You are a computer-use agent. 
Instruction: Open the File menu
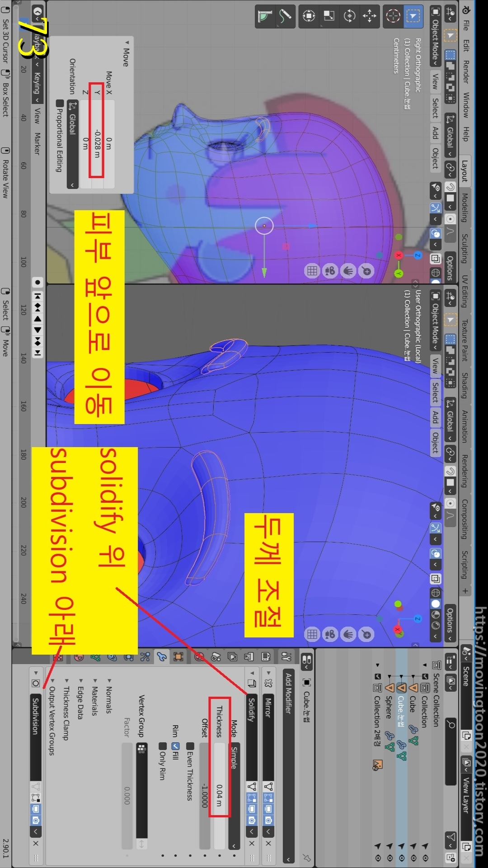tap(466, 25)
